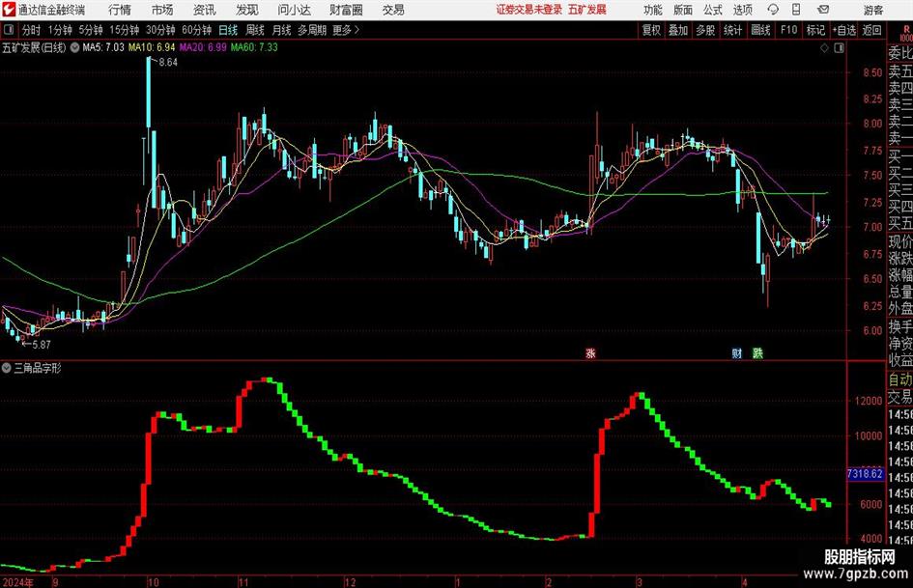This screenshot has width=913, height=588.
Task: Expand the 五矿发展(日线) indicator dropdown arrow
Action: pos(74,47)
